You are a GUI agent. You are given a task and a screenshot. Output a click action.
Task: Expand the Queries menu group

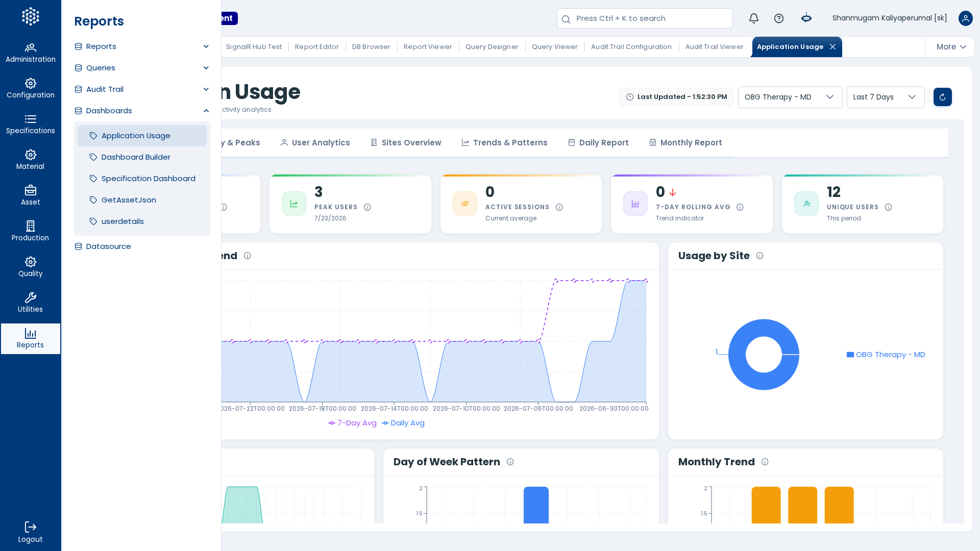(x=142, y=68)
